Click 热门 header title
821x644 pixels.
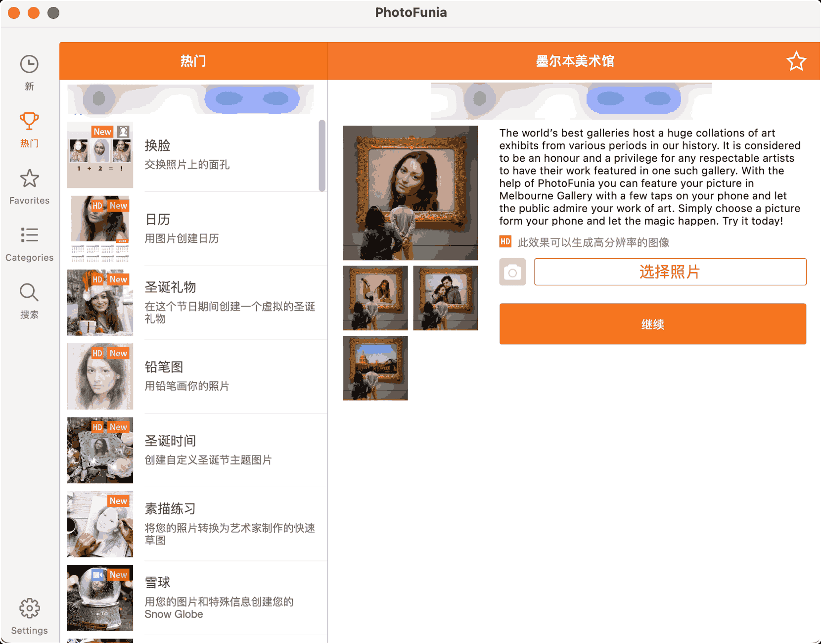coord(193,61)
